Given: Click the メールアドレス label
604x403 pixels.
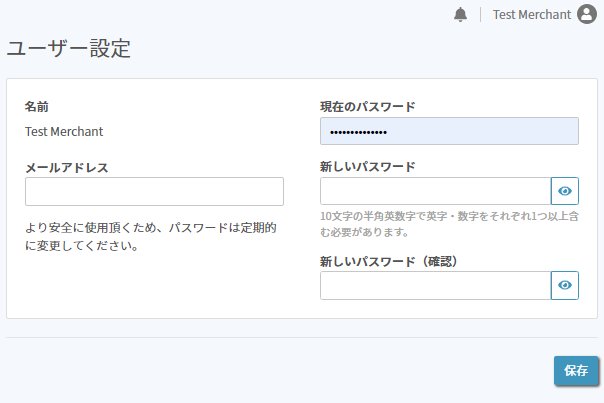Looking at the screenshot, I should pyautogui.click(x=67, y=168).
